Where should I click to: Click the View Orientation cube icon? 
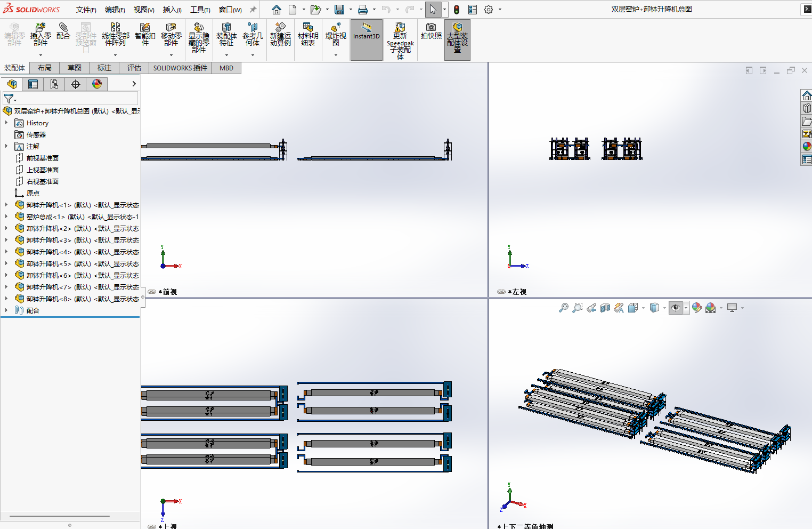(632, 308)
